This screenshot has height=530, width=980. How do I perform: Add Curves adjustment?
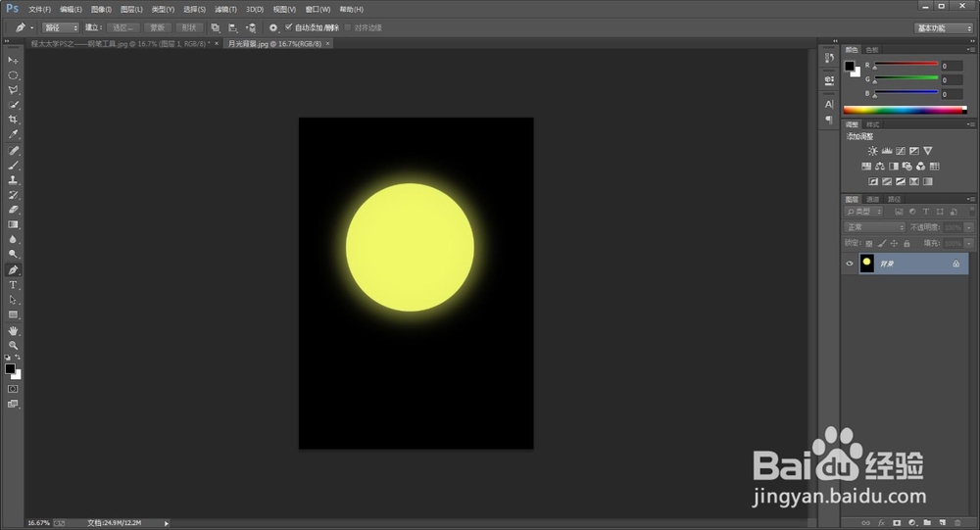coord(900,151)
